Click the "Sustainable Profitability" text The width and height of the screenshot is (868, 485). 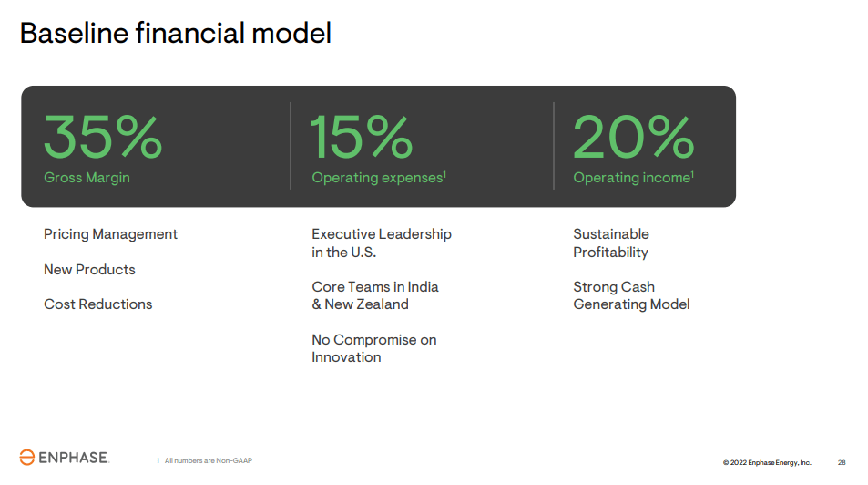[x=610, y=243]
